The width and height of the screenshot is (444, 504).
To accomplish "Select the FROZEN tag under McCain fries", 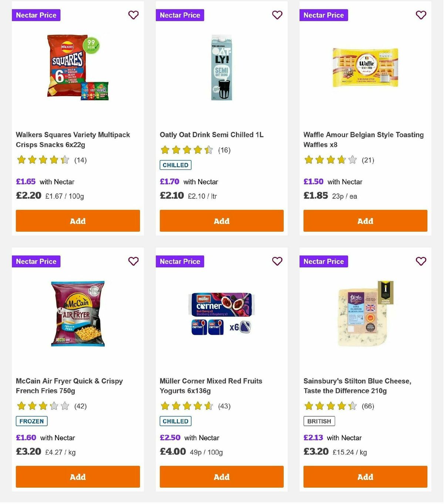I will click(31, 421).
